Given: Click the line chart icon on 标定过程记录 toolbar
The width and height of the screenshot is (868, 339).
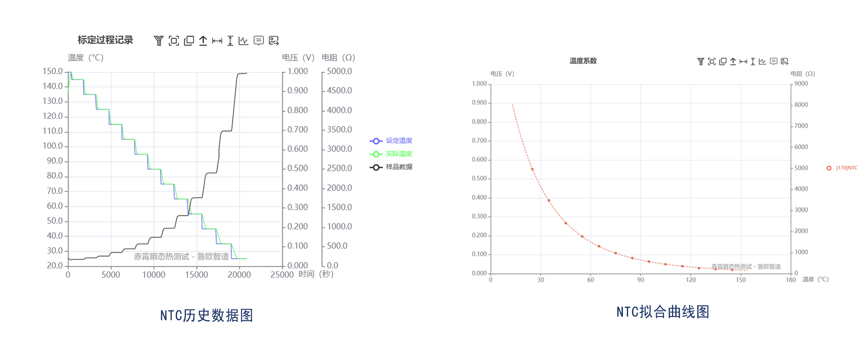Looking at the screenshot, I should pyautogui.click(x=243, y=41).
